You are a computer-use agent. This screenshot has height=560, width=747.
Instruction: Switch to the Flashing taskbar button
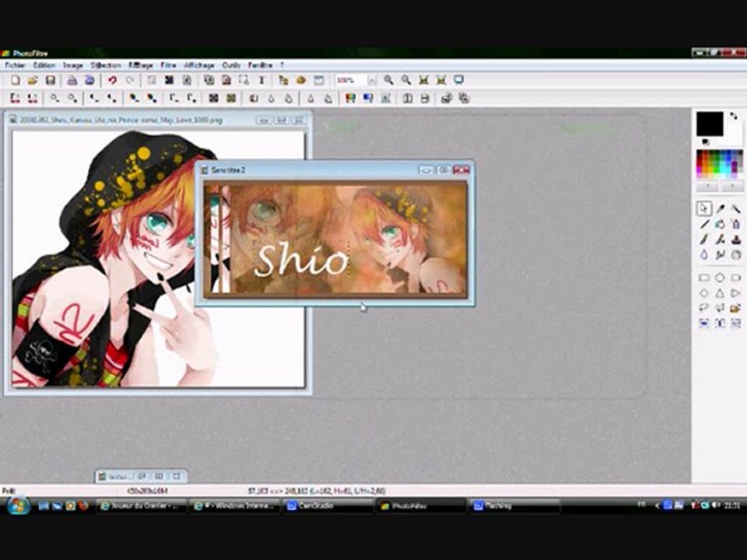click(x=514, y=506)
